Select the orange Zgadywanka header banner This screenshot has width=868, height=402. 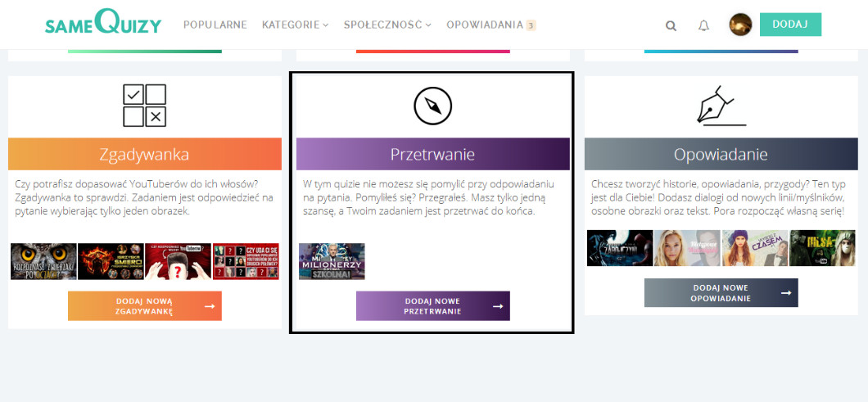pos(145,154)
